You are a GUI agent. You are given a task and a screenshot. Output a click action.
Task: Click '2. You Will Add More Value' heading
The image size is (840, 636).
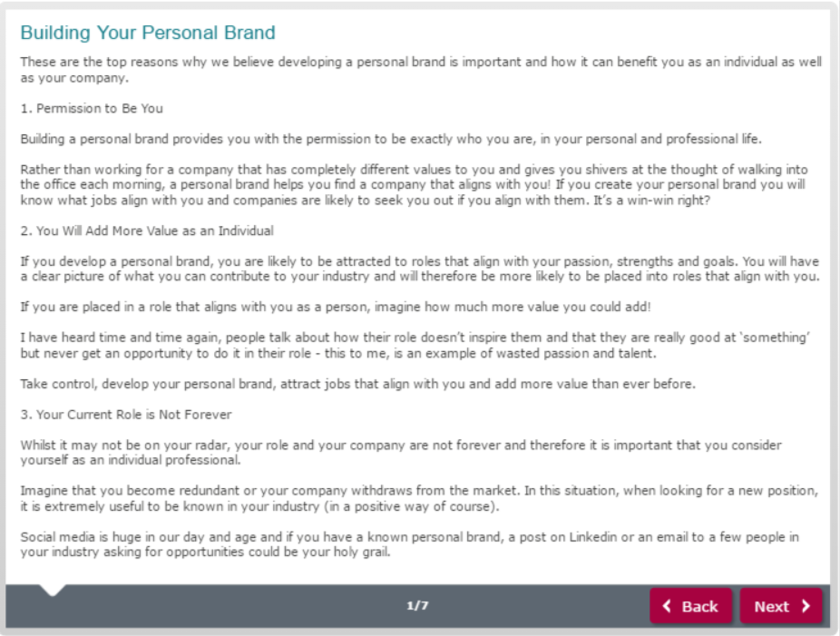click(147, 231)
